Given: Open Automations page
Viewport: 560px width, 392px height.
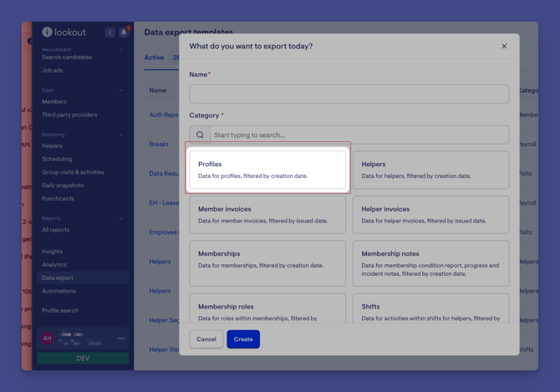Looking at the screenshot, I should [59, 291].
